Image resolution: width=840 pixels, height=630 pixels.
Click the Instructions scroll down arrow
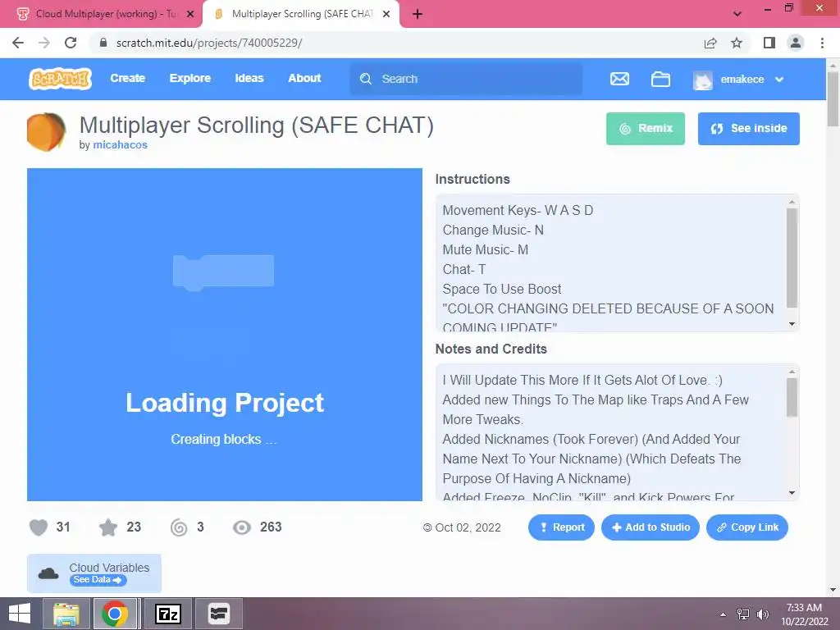pos(792,324)
